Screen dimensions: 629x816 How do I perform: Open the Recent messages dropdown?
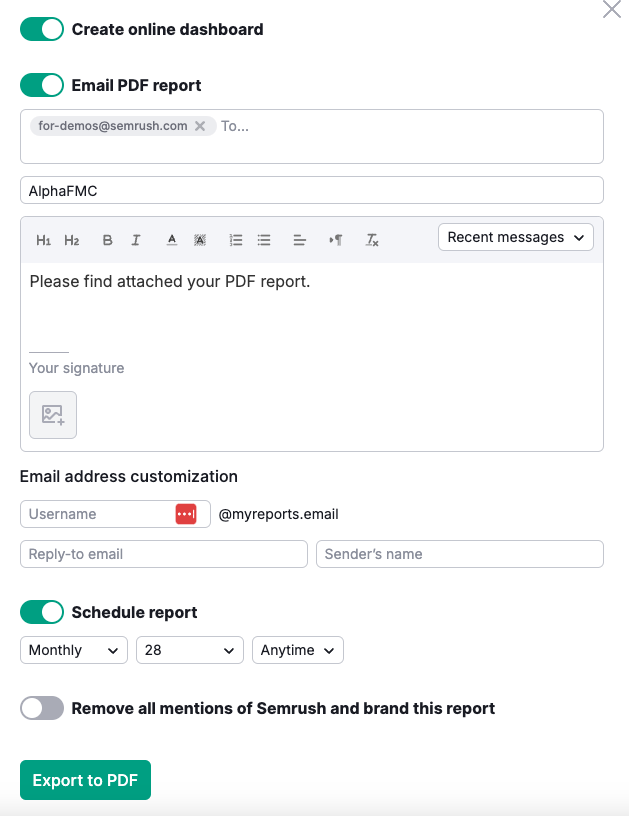tap(515, 237)
